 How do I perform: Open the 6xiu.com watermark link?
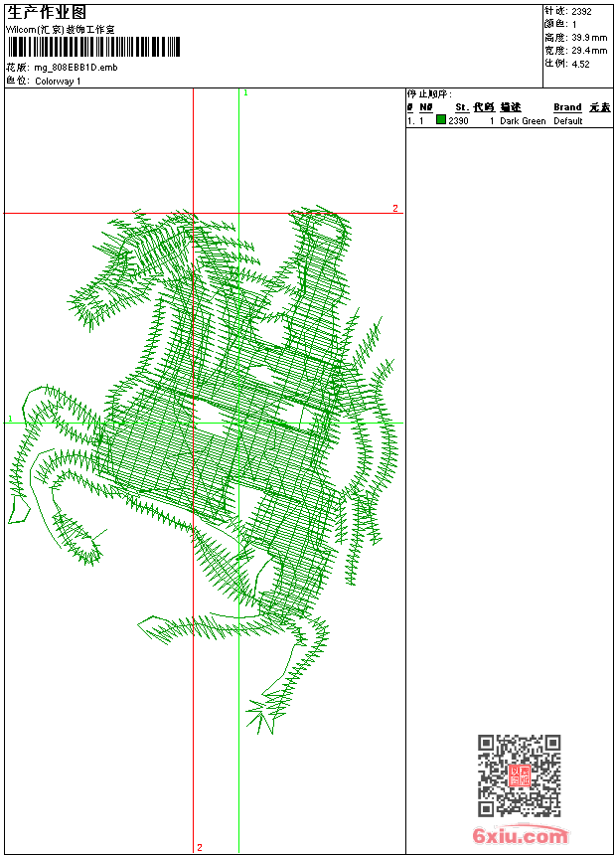tap(520, 836)
